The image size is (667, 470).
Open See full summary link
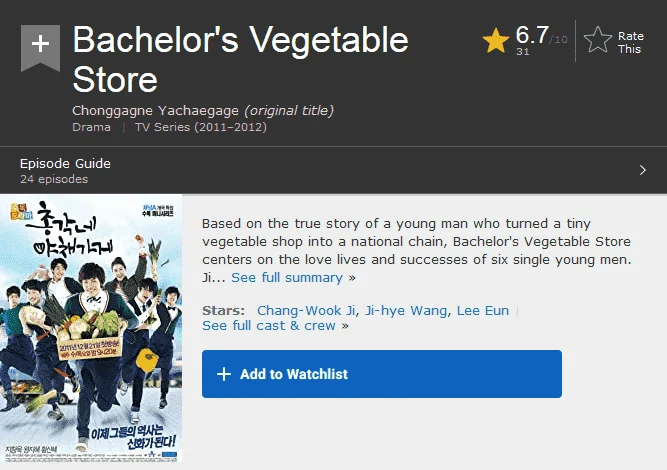pos(287,278)
